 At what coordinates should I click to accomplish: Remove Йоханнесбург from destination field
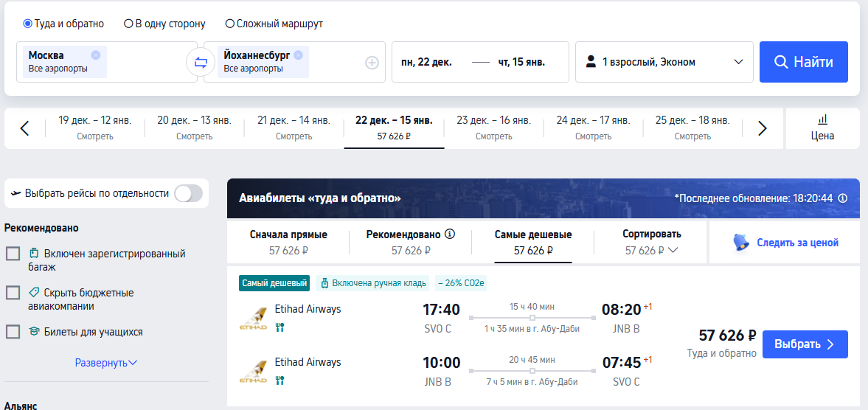pos(299,55)
